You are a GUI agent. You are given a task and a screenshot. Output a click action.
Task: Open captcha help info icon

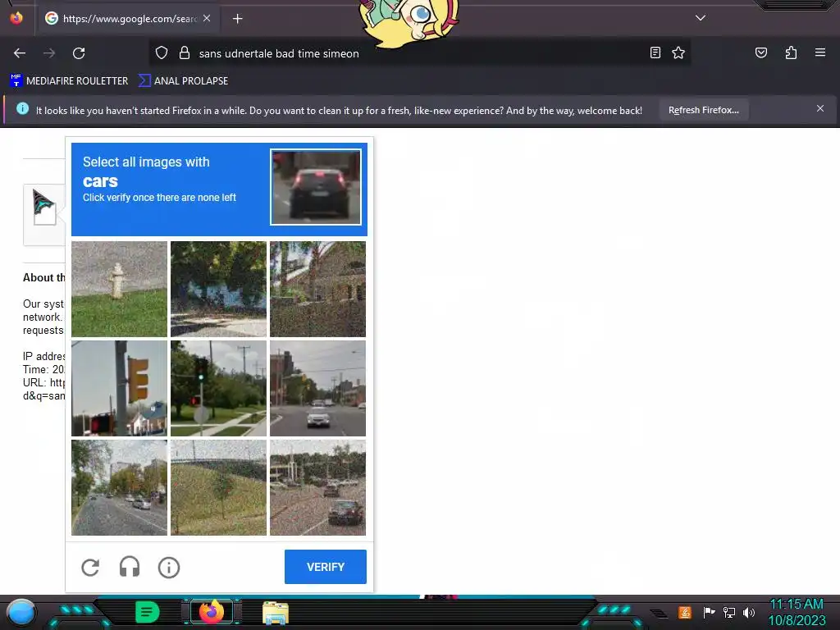169,568
